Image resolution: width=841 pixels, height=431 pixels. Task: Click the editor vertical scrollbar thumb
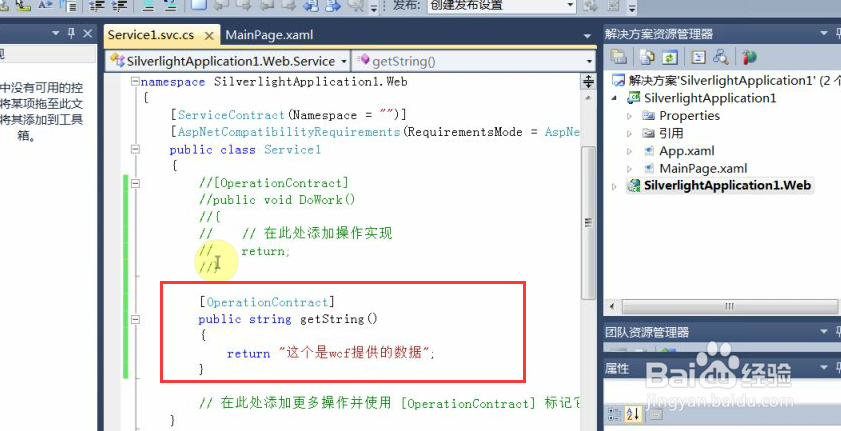pyautogui.click(x=588, y=222)
